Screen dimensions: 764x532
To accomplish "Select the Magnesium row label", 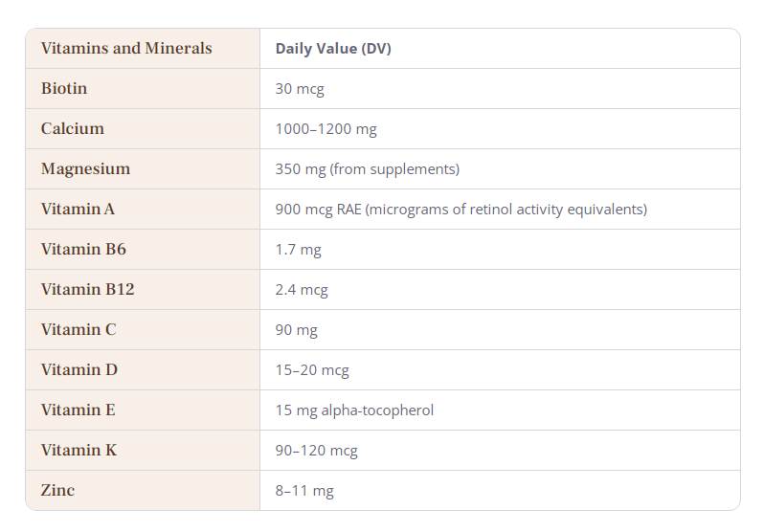I will tap(85, 168).
